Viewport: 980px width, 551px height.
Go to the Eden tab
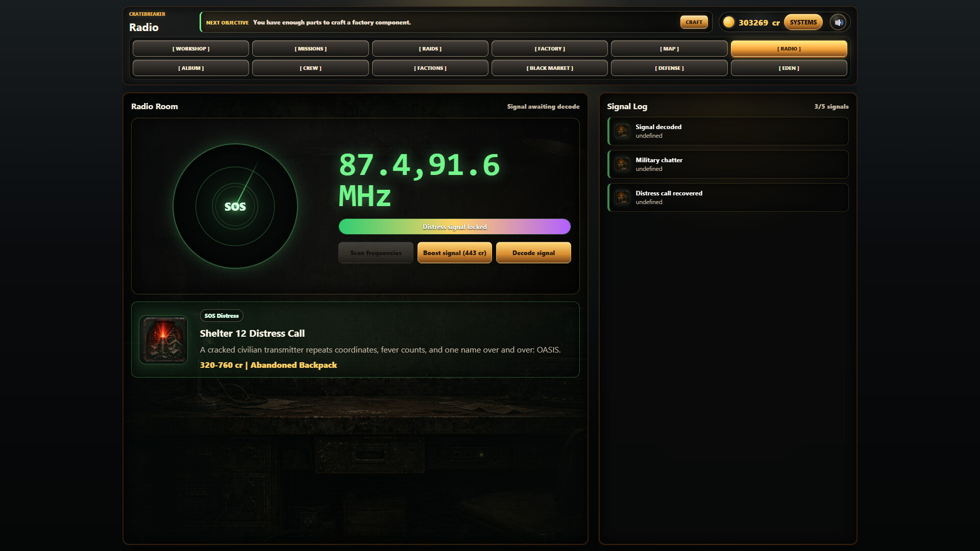[789, 68]
